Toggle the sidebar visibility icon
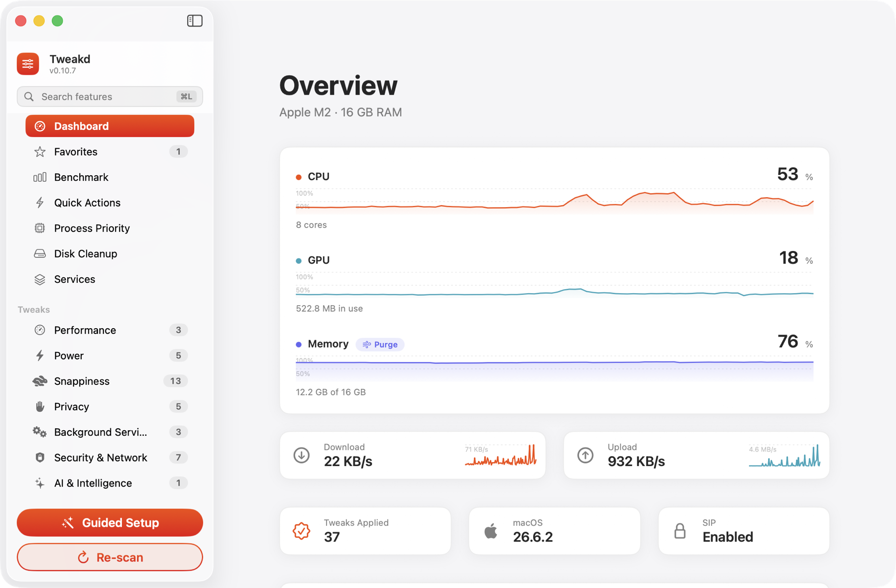The image size is (896, 588). [x=195, y=21]
